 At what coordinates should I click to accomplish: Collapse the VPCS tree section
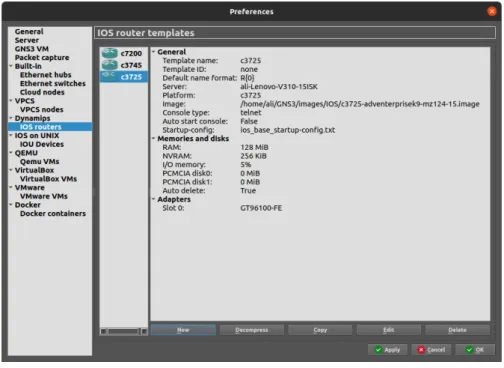(x=11, y=101)
